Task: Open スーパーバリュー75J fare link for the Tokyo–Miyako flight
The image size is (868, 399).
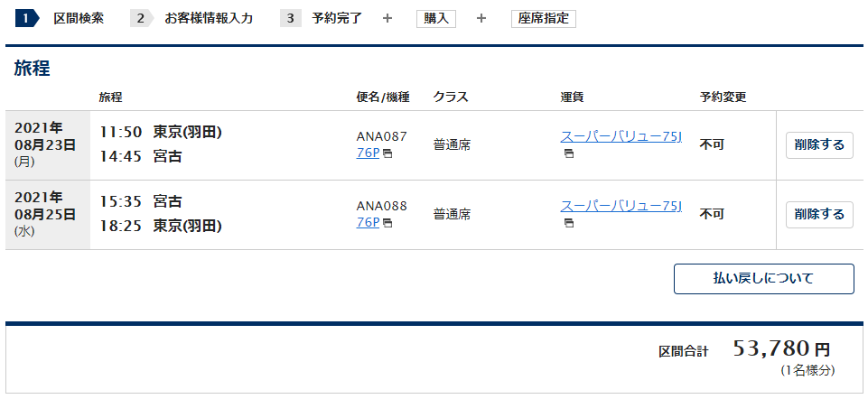Action: coord(621,136)
